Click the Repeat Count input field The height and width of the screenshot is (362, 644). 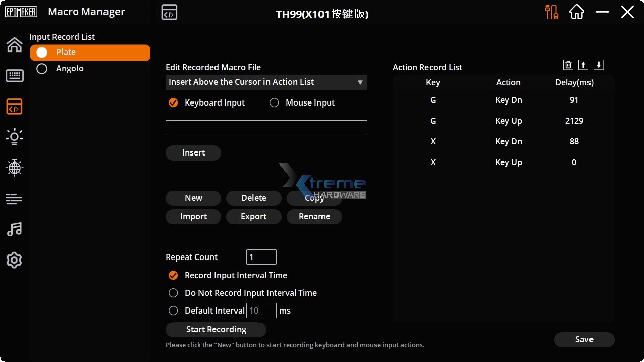[261, 257]
